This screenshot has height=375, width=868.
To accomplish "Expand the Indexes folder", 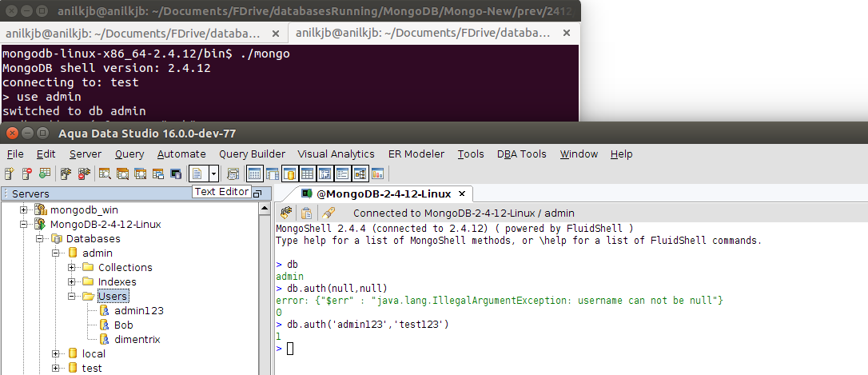I will tap(72, 282).
